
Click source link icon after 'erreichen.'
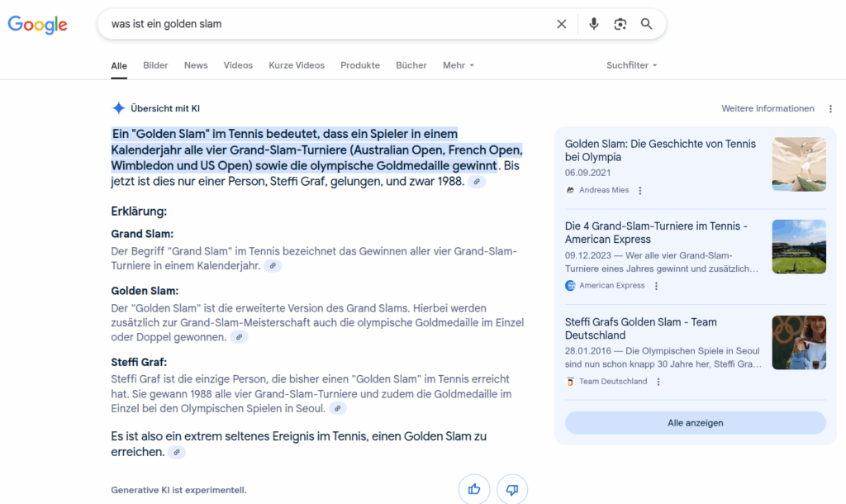pyautogui.click(x=177, y=452)
